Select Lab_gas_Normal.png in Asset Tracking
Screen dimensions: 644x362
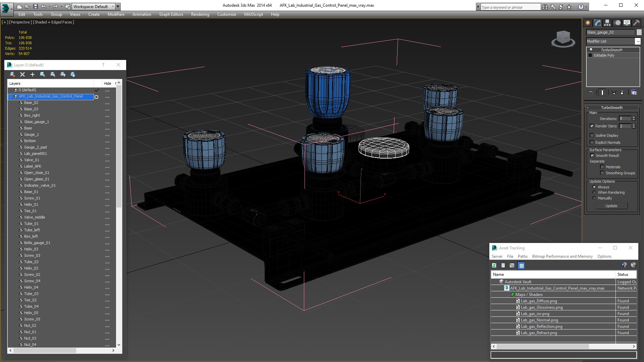(539, 320)
